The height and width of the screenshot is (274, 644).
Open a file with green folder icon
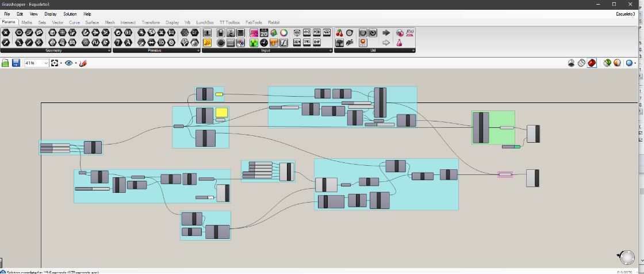[x=5, y=63]
